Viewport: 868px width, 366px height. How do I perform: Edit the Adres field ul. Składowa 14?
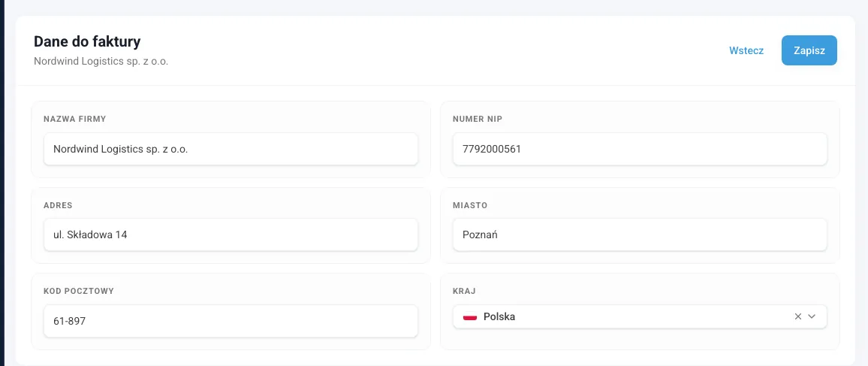[231, 234]
